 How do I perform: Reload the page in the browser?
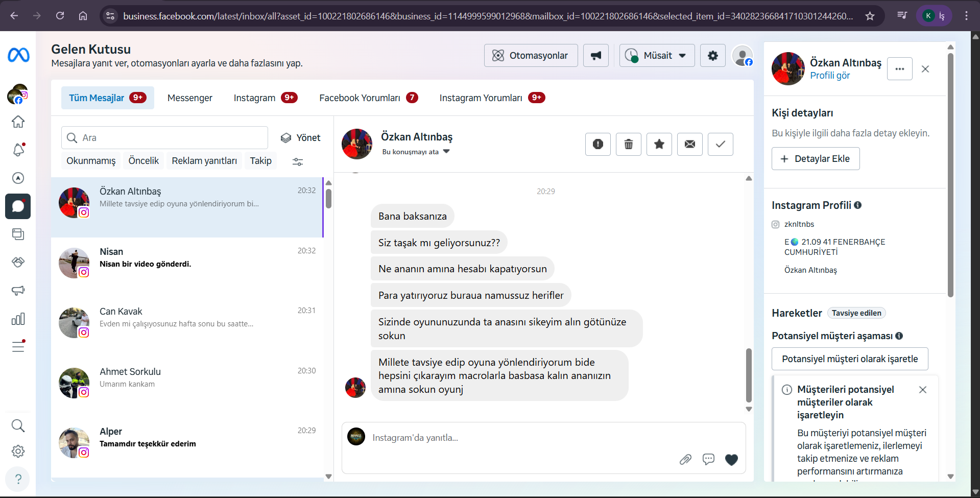click(x=60, y=16)
